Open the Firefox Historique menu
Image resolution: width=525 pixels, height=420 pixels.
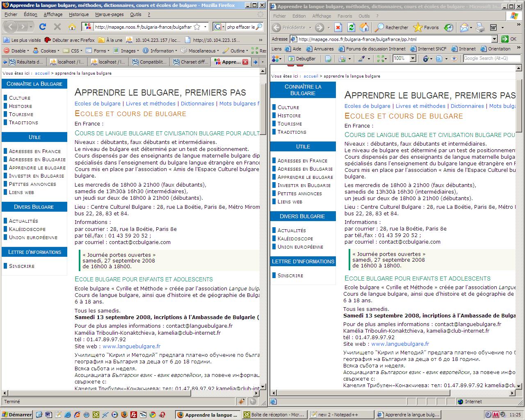tap(79, 14)
